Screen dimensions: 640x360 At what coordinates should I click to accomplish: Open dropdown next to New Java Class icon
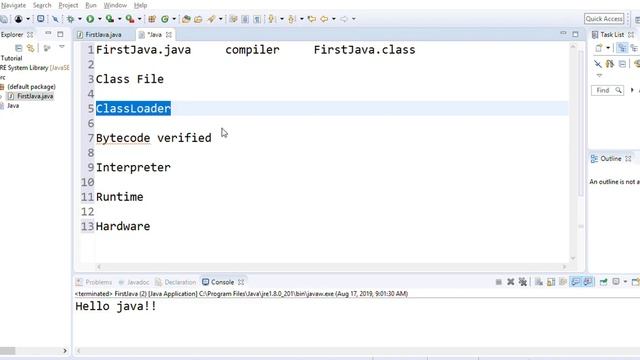point(174,19)
